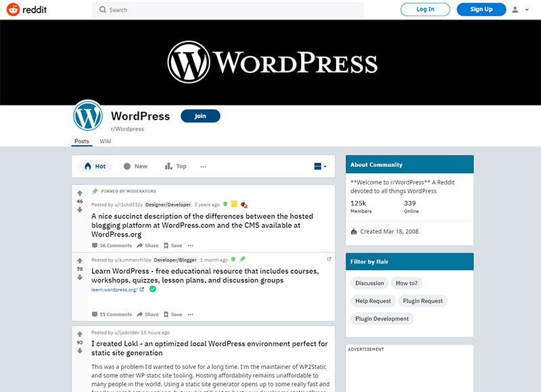
Task: Click the Log In button
Action: point(425,9)
